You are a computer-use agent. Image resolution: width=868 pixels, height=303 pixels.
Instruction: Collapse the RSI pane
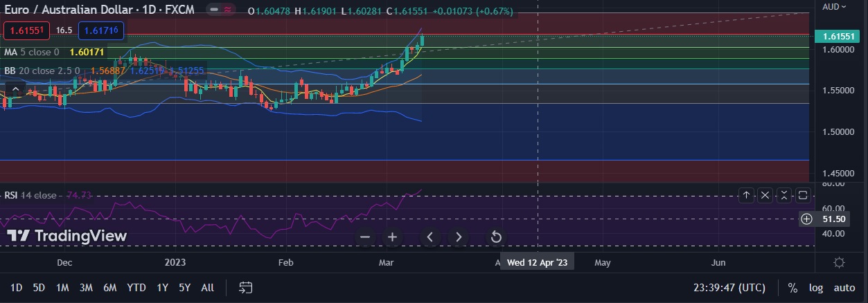[784, 195]
